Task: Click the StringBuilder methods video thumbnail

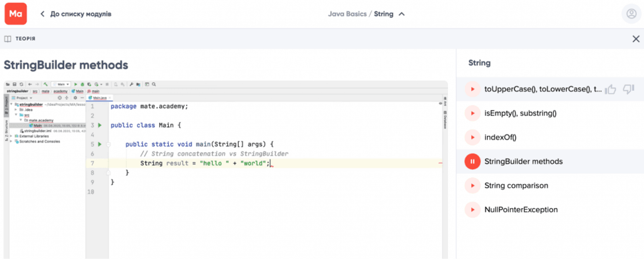Action: [225, 170]
